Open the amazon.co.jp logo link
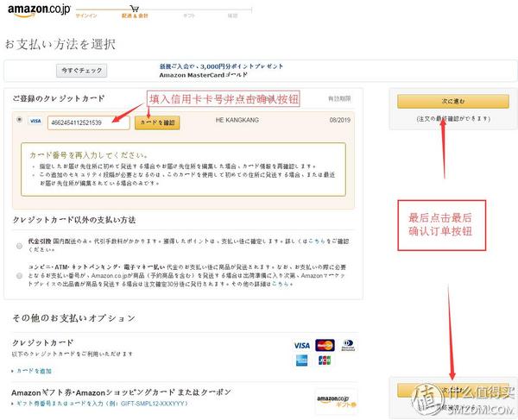The height and width of the screenshot is (420, 518). [x=39, y=10]
